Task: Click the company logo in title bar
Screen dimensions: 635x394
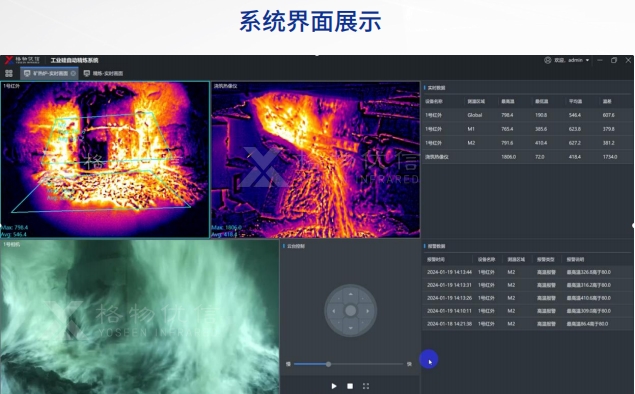Action: pyautogui.click(x=22, y=60)
